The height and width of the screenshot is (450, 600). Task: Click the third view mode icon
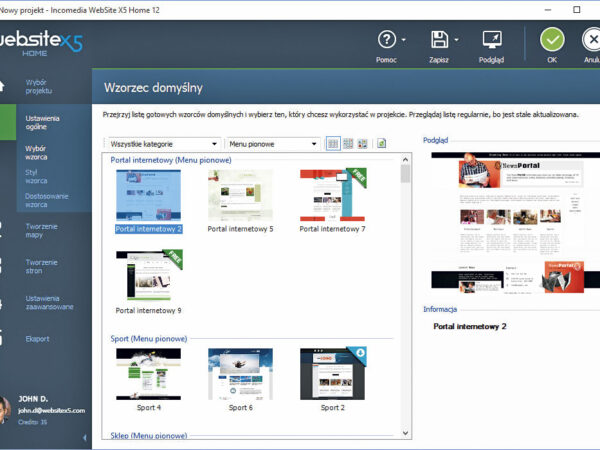[x=362, y=144]
